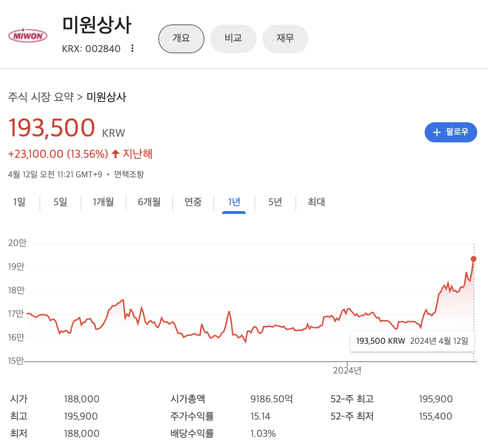Select the 연중 year-to-date range
The image size is (488, 448).
(193, 202)
